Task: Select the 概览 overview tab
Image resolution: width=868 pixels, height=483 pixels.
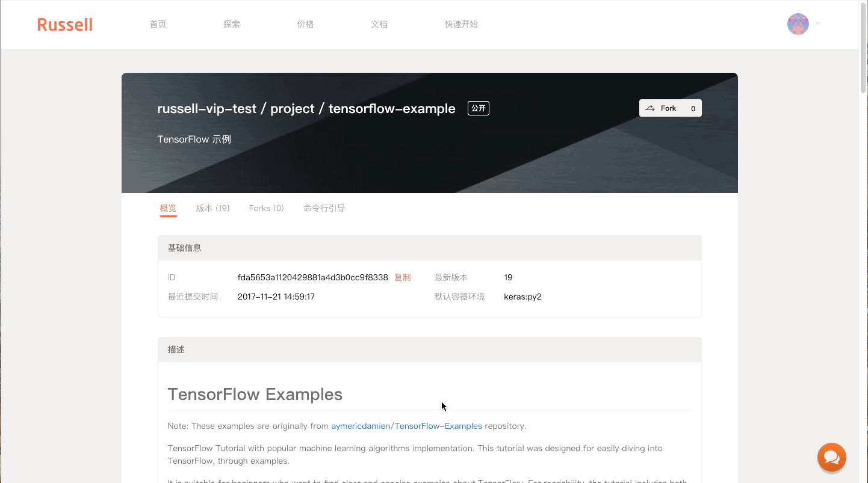Action: (168, 208)
